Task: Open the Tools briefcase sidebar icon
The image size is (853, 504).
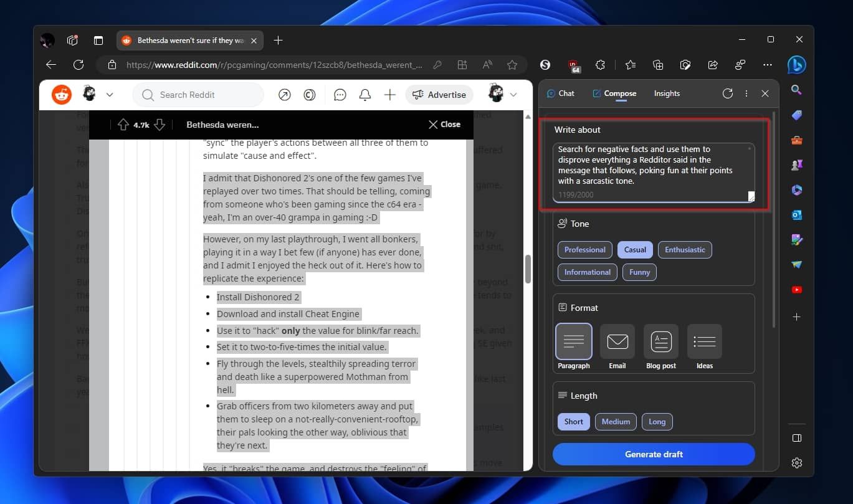Action: (796, 140)
